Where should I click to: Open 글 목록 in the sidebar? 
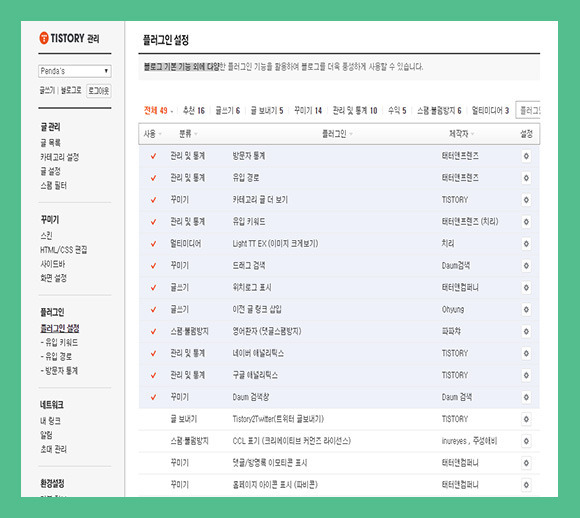pos(50,143)
